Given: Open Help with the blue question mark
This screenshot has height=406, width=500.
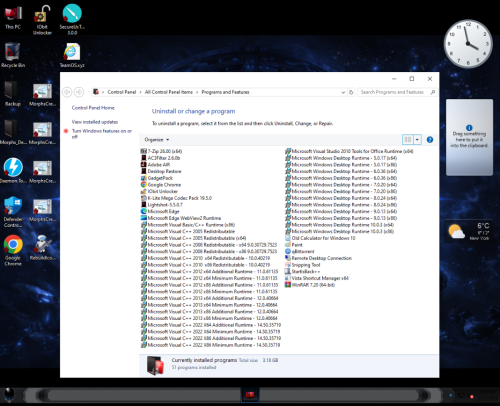Looking at the screenshot, I should coord(430,140).
